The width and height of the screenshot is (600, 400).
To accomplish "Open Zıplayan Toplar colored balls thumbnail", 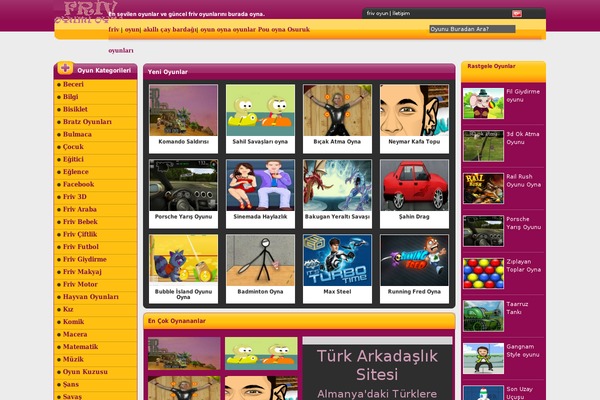I will pyautogui.click(x=483, y=274).
